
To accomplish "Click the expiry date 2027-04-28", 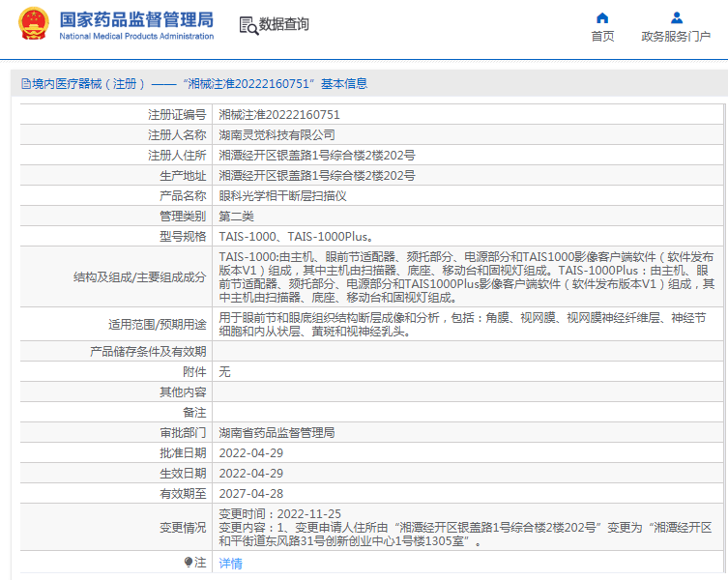I will 250,493.
